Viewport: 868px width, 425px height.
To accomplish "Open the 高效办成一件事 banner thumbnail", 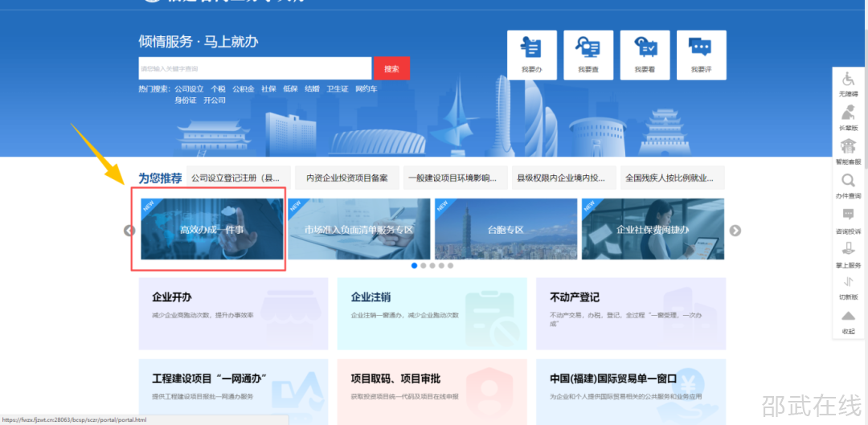I will [x=212, y=230].
